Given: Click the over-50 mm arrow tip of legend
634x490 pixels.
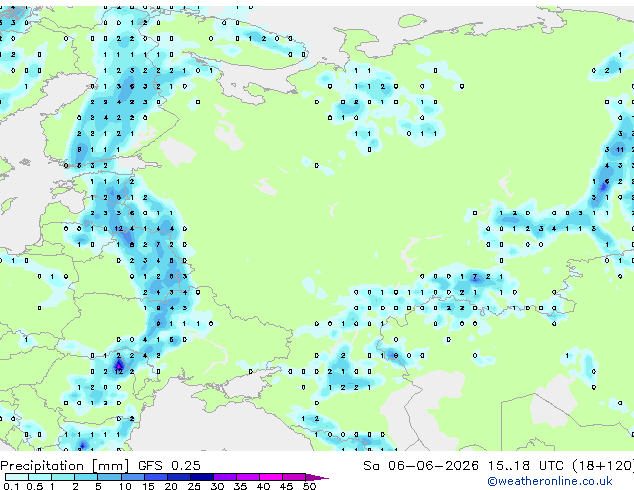Looking at the screenshot, I should pyautogui.click(x=317, y=477).
